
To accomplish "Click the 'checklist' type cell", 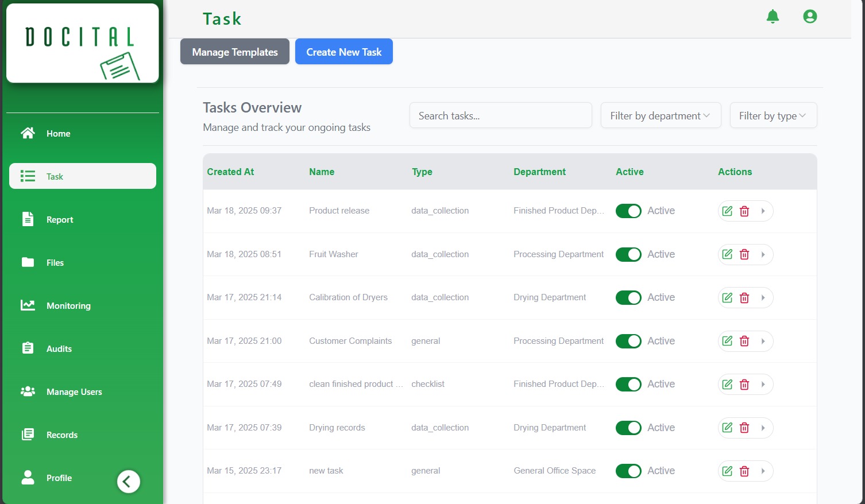I will 428,384.
